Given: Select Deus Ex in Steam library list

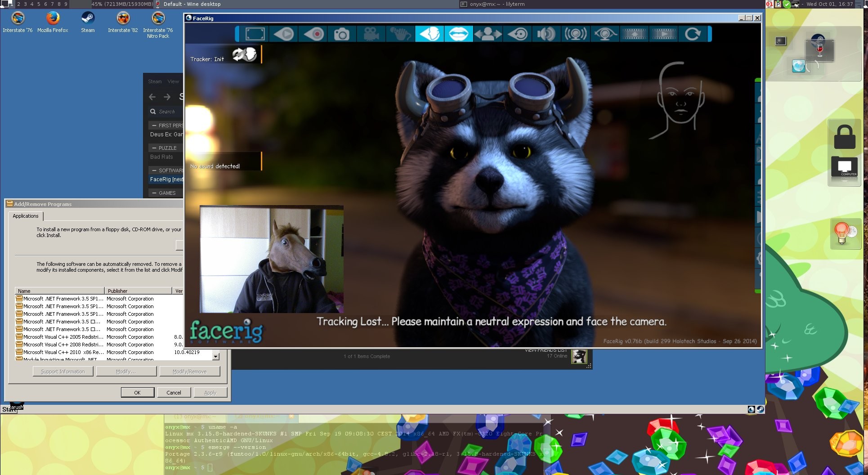Looking at the screenshot, I should (x=166, y=134).
